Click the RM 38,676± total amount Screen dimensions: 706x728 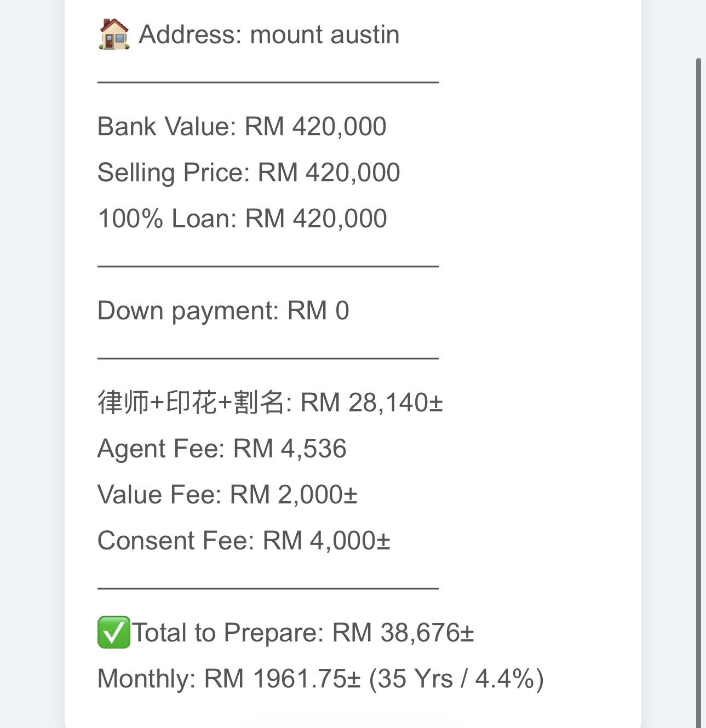point(403,633)
